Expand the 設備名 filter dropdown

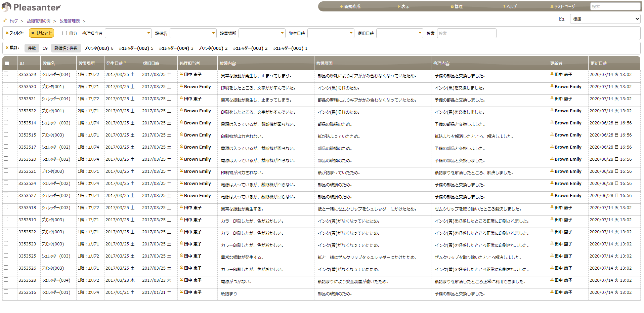(193, 33)
